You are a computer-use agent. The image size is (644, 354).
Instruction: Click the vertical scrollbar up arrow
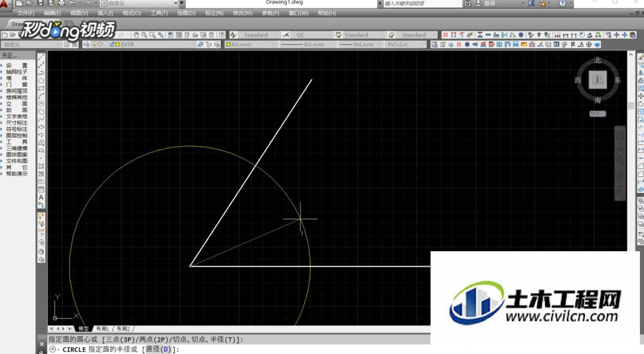[631, 54]
